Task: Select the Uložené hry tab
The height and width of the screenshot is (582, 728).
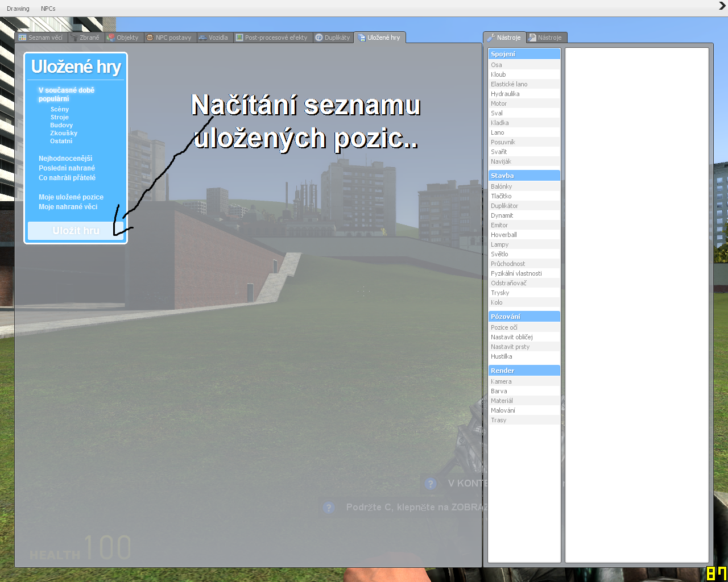Action: pyautogui.click(x=379, y=38)
